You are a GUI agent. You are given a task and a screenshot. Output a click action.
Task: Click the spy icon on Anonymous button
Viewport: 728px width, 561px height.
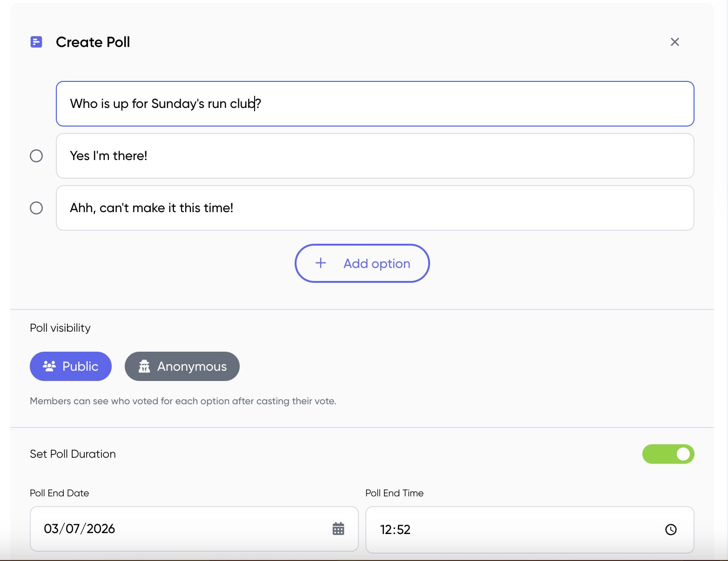[x=144, y=366]
